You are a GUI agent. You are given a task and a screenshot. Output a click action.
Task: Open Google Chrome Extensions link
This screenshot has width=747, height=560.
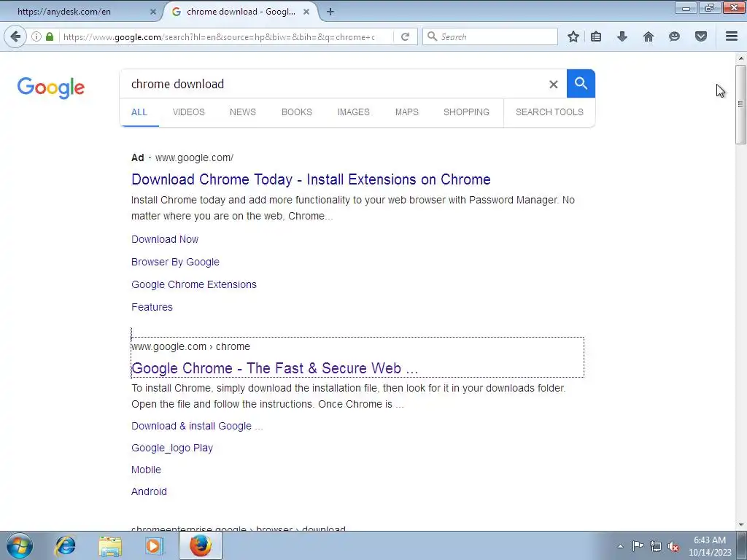pos(194,284)
